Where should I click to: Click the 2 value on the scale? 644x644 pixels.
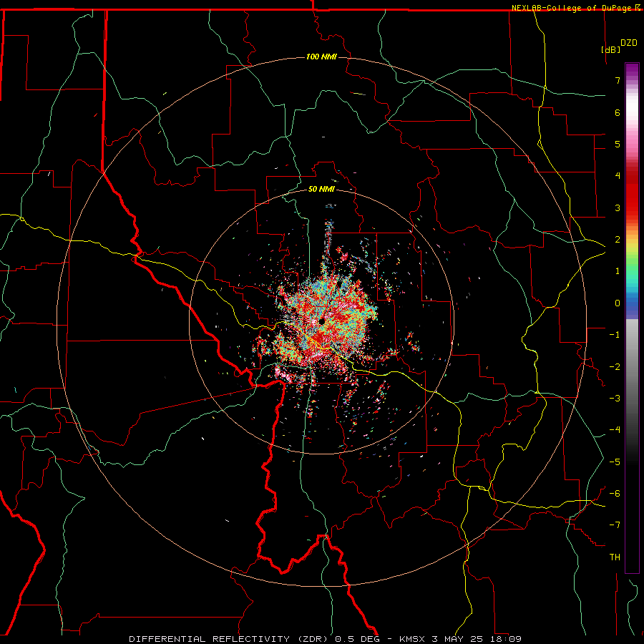click(x=618, y=240)
